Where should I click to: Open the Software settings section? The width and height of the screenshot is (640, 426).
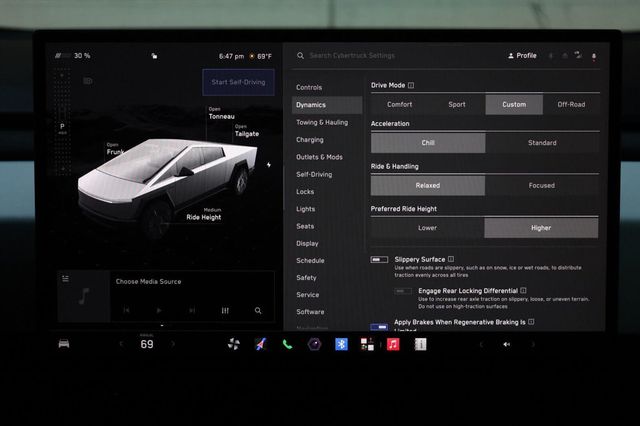[x=327, y=312]
